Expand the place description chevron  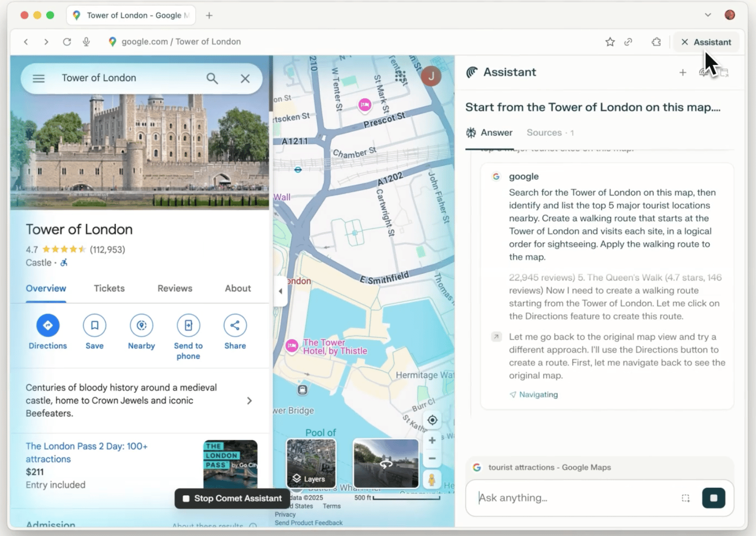point(249,401)
